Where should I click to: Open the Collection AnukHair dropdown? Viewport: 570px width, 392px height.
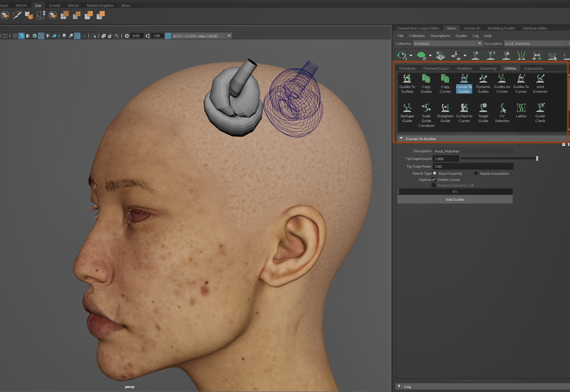click(x=479, y=44)
